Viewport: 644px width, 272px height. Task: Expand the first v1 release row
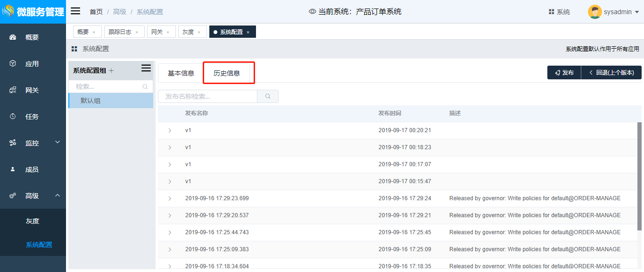(170, 130)
